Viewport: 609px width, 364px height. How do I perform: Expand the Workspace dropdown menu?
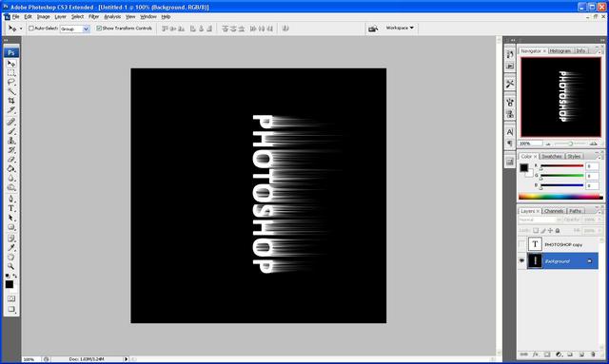pyautogui.click(x=400, y=28)
